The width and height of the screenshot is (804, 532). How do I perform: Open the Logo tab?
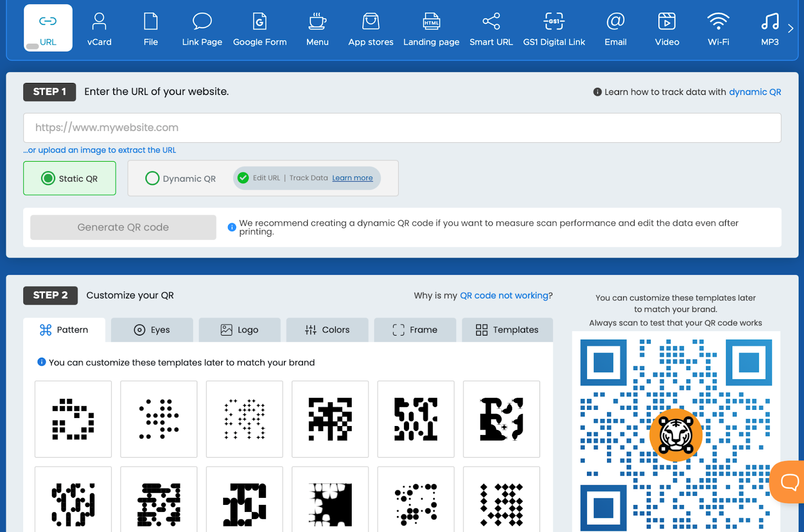(x=239, y=330)
